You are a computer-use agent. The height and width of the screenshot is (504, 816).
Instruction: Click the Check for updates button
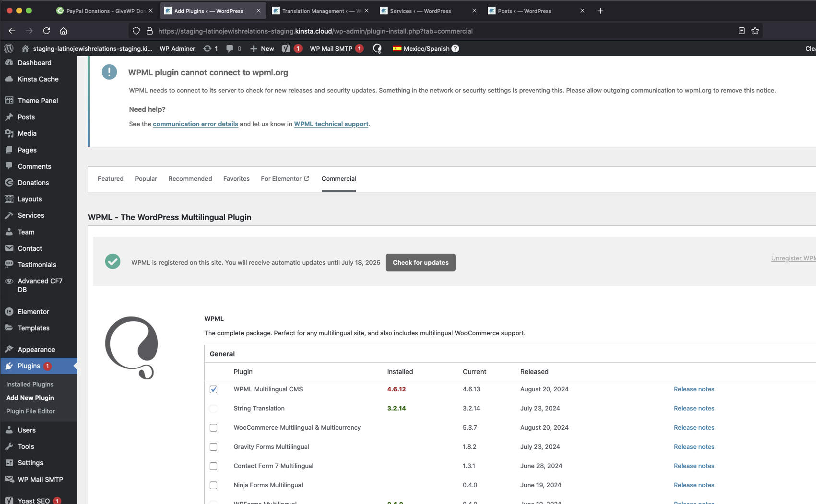pos(421,262)
